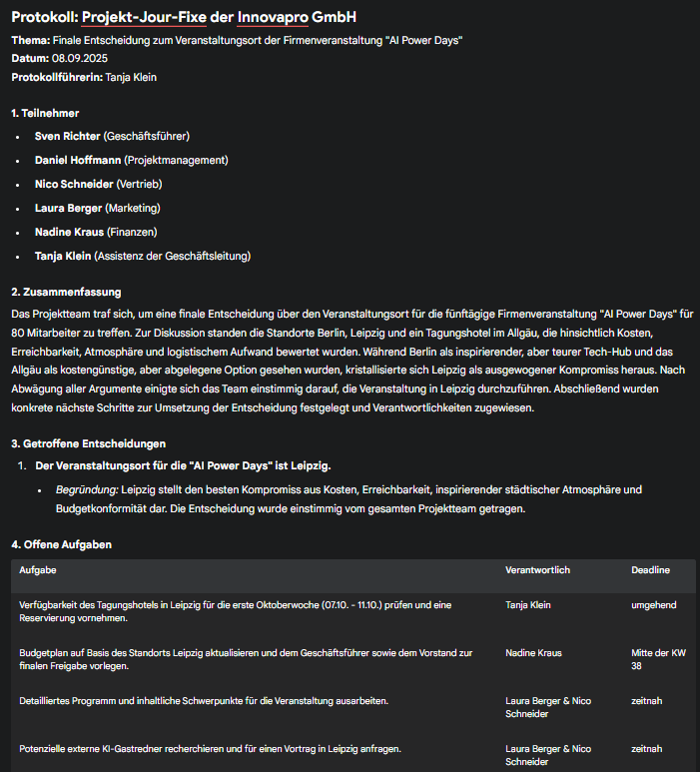
Task: Click Tanja Klein (Assistenz der Geschäftsleitung) entry
Action: pos(142,256)
